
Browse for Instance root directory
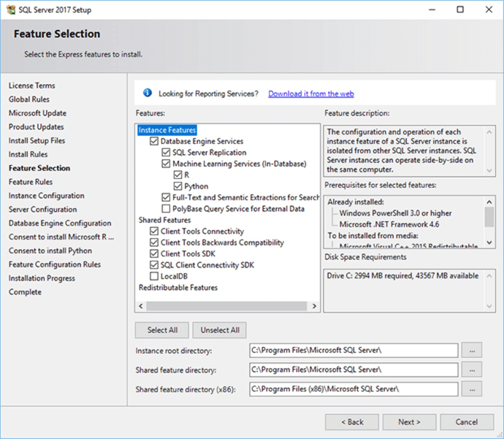pos(473,351)
